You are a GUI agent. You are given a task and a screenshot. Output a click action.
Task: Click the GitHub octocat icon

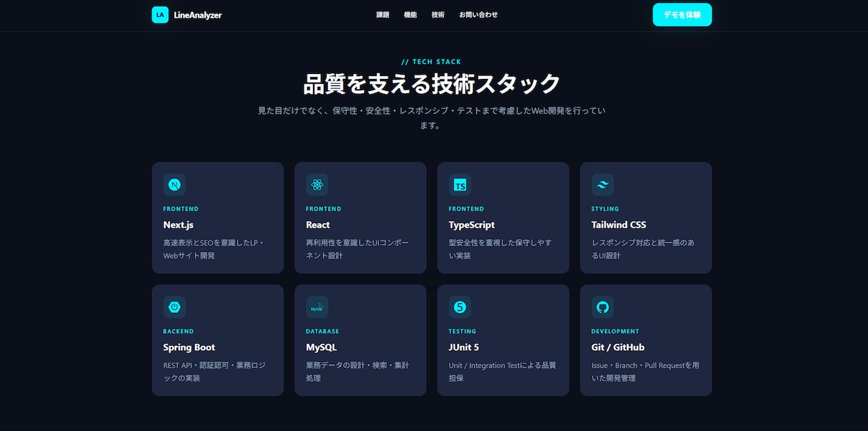click(x=603, y=307)
